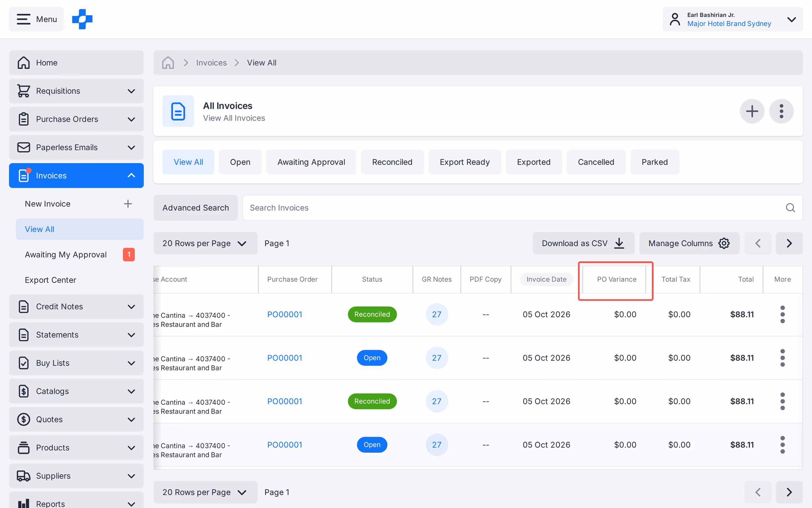Click Download as CSV
The height and width of the screenshot is (508, 812).
pos(583,243)
